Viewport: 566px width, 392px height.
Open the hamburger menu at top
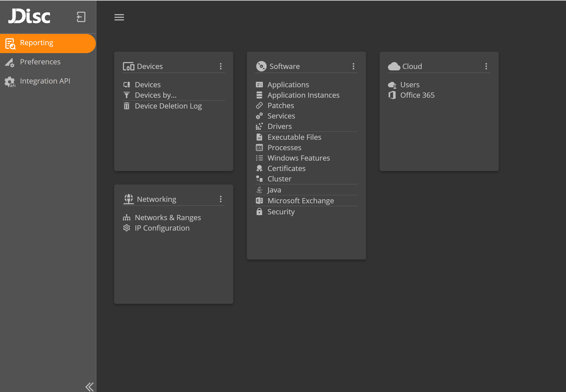tap(119, 17)
